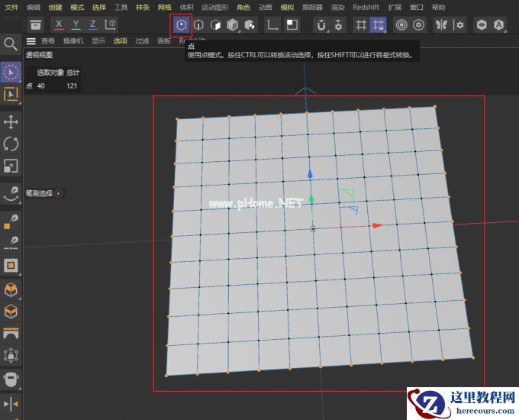
Task: Choose the Live Selection tool
Action: tap(11, 72)
